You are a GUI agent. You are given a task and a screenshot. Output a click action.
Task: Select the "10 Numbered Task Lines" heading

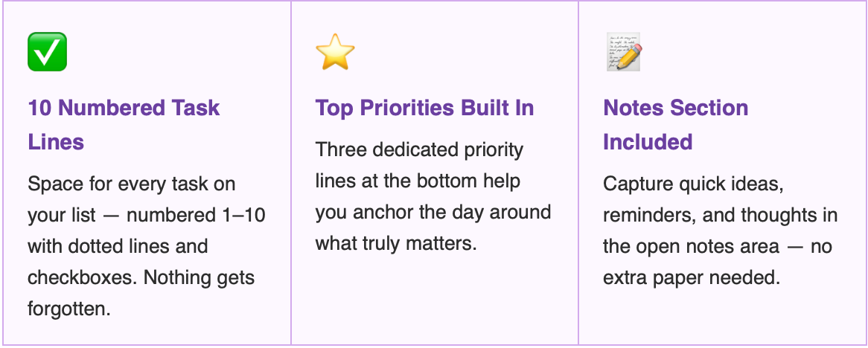pos(124,124)
